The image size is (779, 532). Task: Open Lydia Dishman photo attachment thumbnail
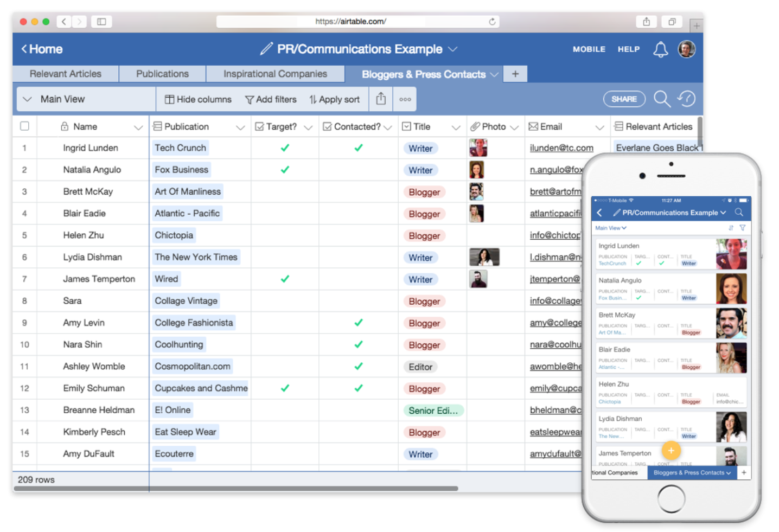tap(484, 257)
